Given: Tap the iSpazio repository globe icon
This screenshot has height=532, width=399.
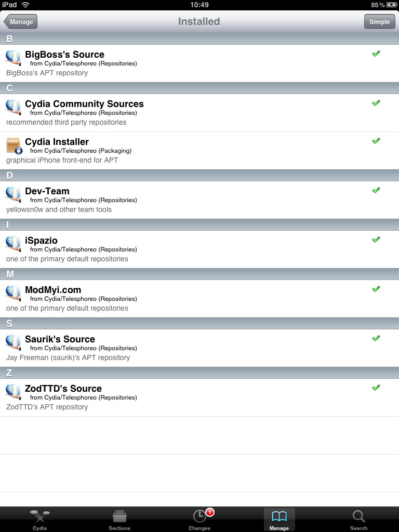Looking at the screenshot, I should [x=13, y=243].
